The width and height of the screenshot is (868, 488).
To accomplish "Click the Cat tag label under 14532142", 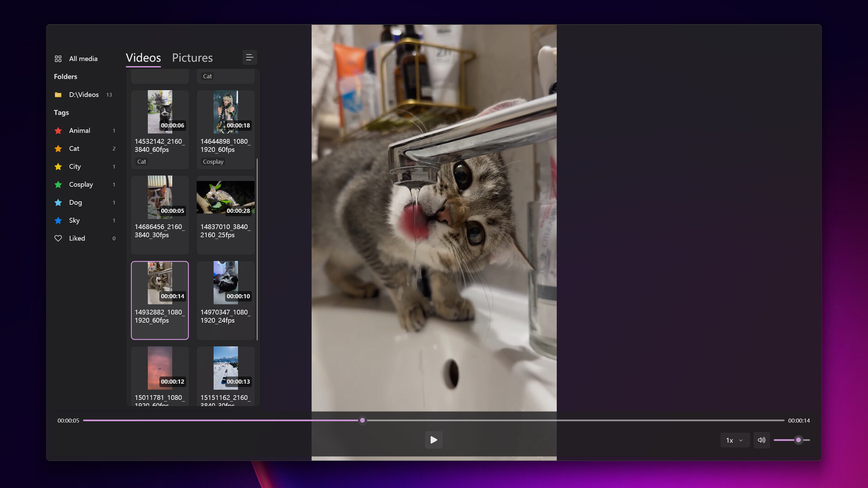I will coord(141,161).
